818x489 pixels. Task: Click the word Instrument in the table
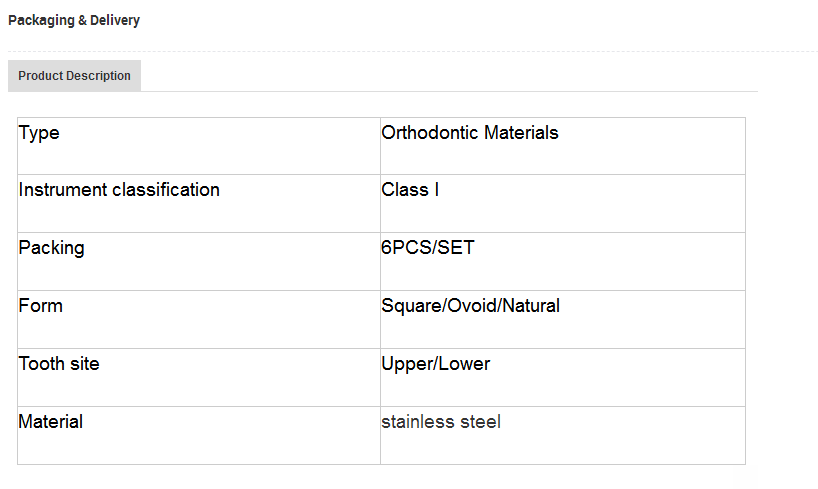pyautogui.click(x=63, y=190)
